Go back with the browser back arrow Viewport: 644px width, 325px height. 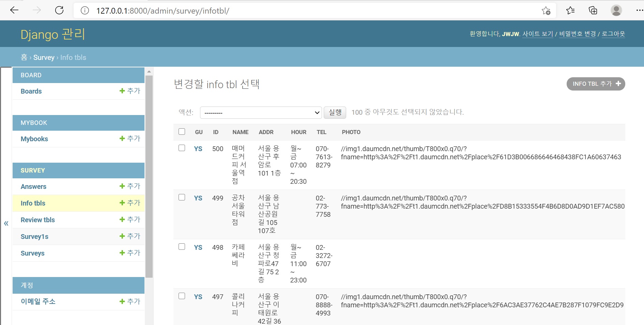click(14, 10)
